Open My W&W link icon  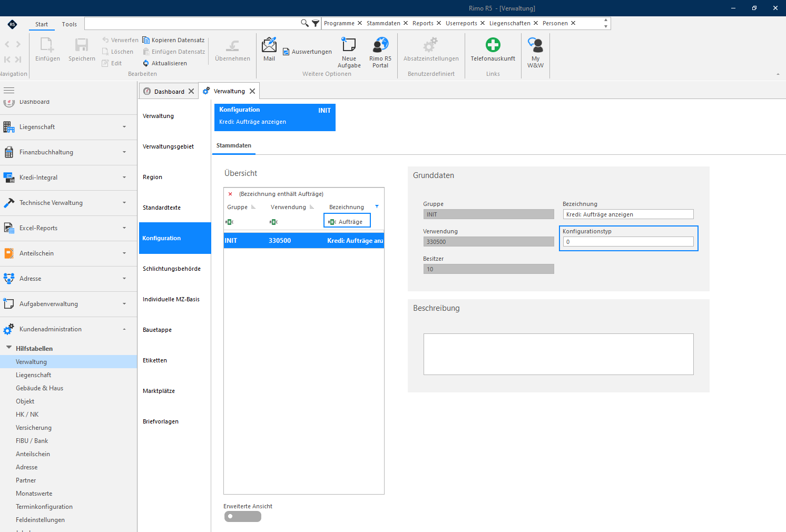(535, 45)
